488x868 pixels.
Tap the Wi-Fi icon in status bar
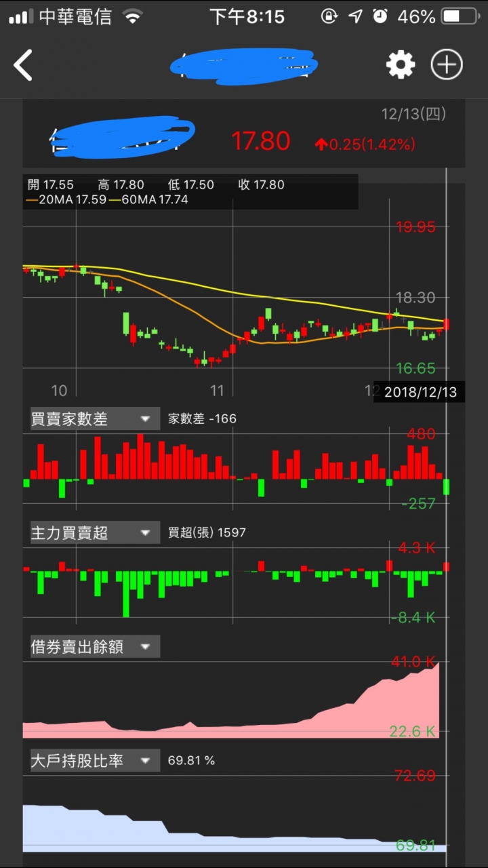133,16
